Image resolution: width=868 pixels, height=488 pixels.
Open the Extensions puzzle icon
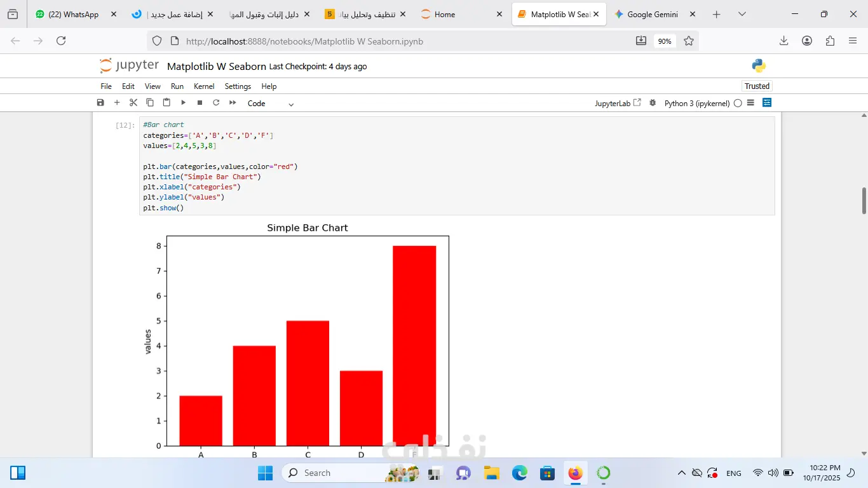click(x=830, y=41)
